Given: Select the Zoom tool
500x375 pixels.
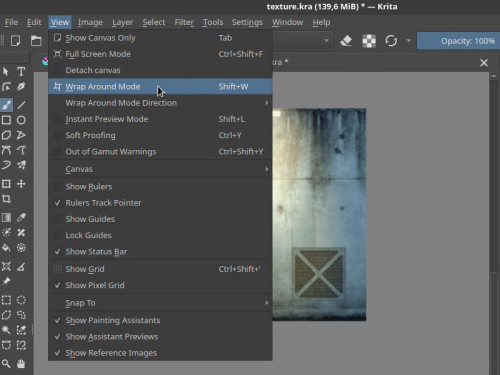Looking at the screenshot, I should (6, 364).
